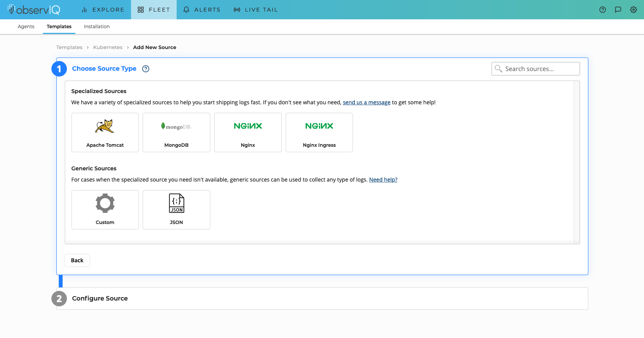Image resolution: width=644 pixels, height=338 pixels.
Task: Switch to the Agents tab
Action: (26, 27)
